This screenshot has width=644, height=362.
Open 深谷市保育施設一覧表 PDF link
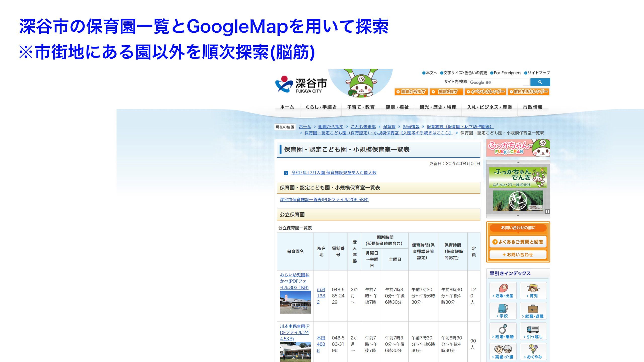[x=324, y=200]
